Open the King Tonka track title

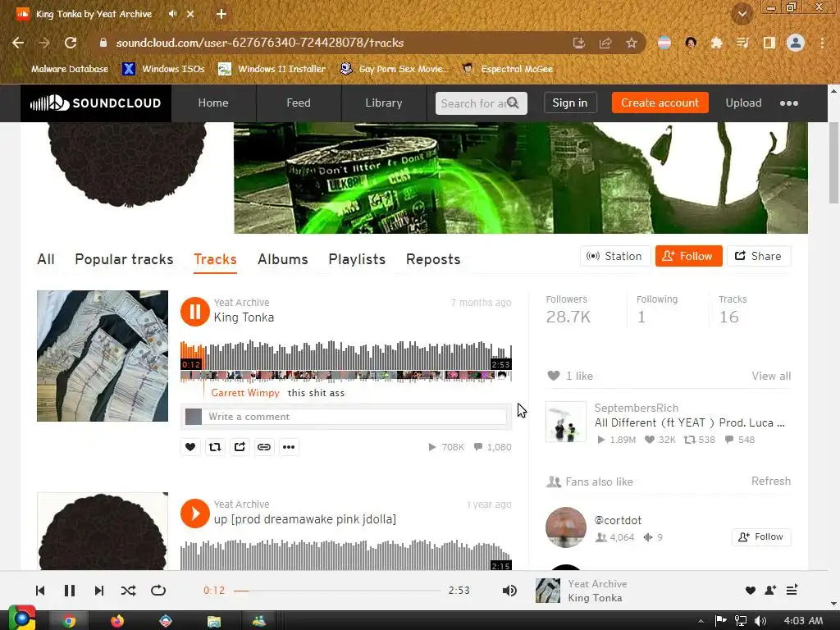click(x=244, y=317)
